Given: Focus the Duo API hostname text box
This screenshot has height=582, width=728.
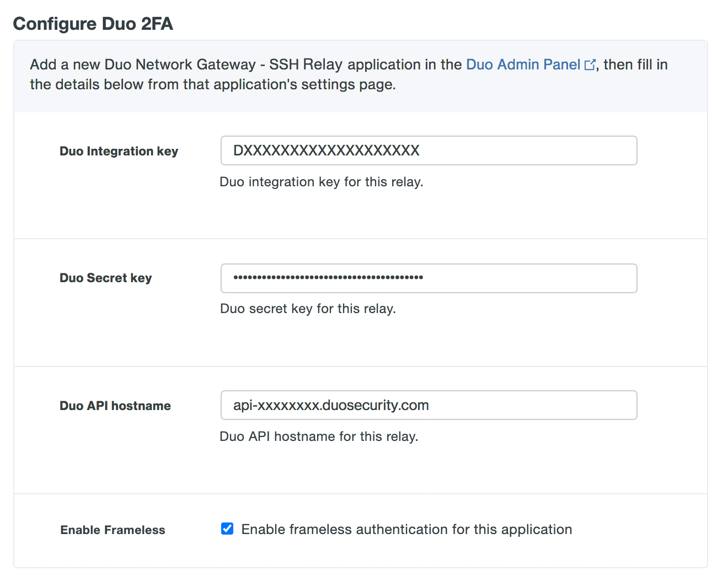Looking at the screenshot, I should click(x=429, y=405).
